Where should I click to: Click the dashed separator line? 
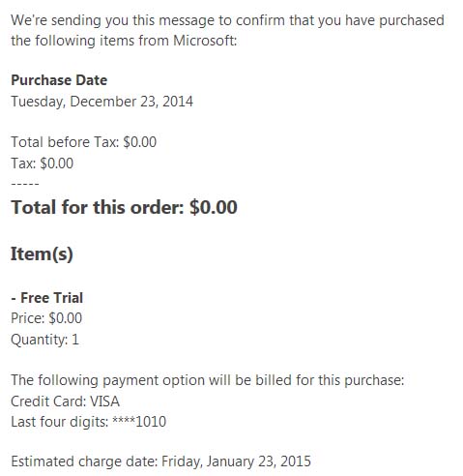tap(25, 184)
